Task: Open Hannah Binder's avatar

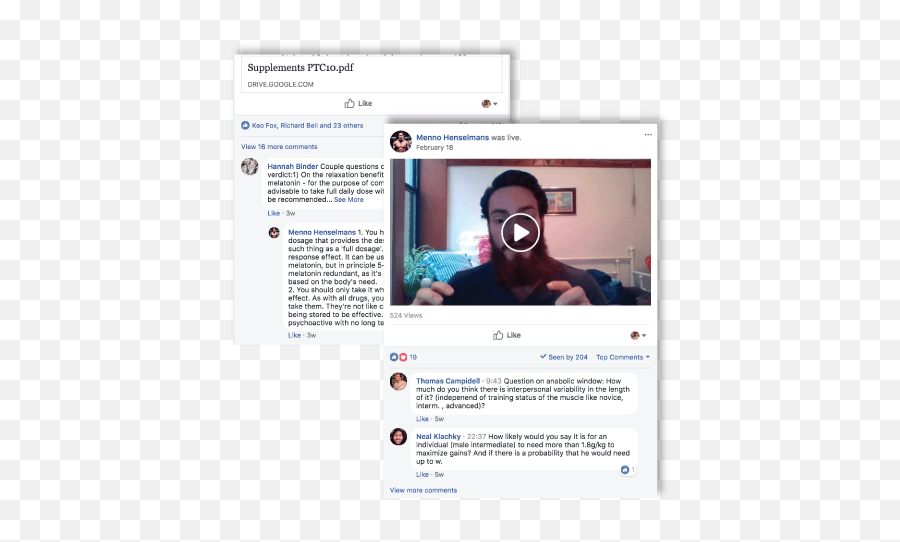Action: tap(250, 167)
